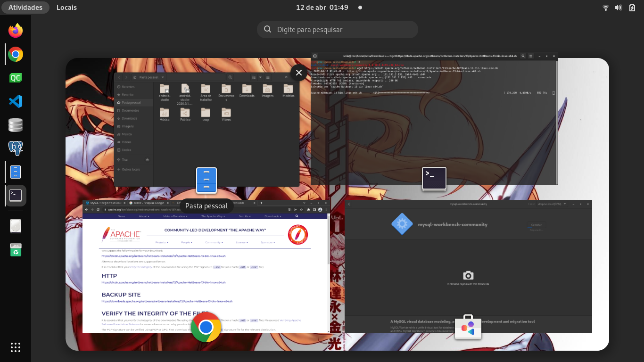The width and height of the screenshot is (644, 362).
Task: Click the Chrome app badge on its thumbnail
Action: [x=206, y=327]
